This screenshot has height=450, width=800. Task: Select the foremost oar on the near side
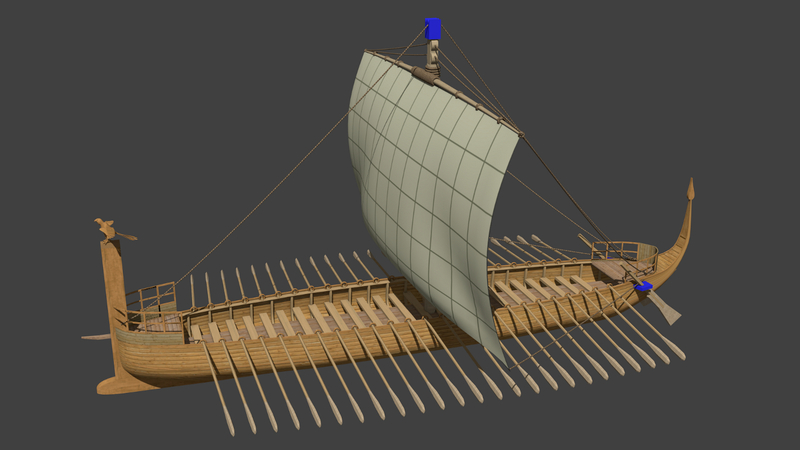click(218, 388)
